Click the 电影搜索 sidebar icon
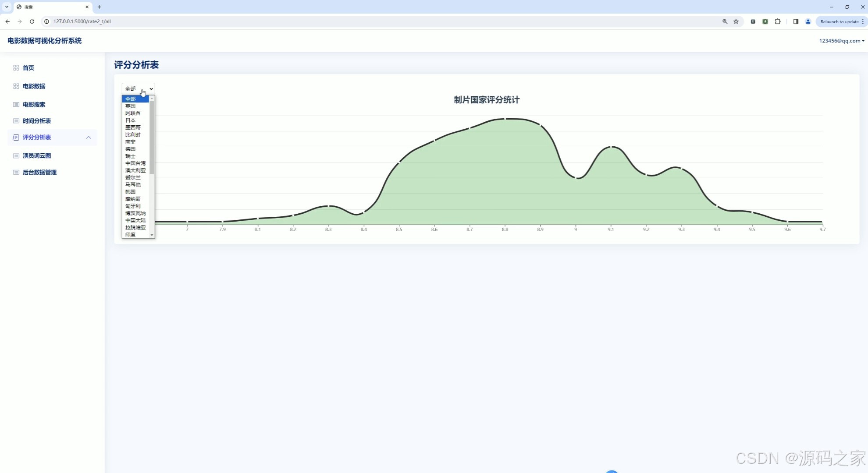 (x=16, y=105)
